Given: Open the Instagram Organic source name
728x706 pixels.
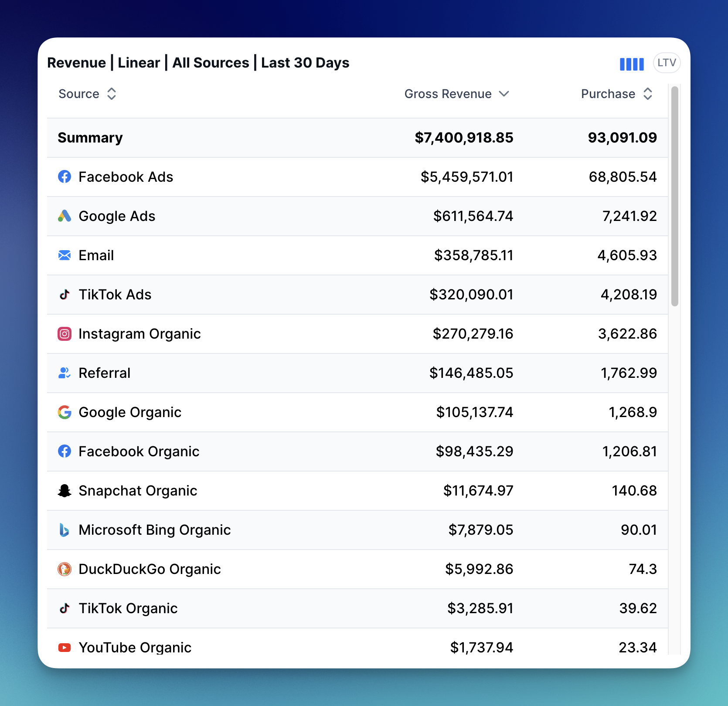Looking at the screenshot, I should pos(139,334).
